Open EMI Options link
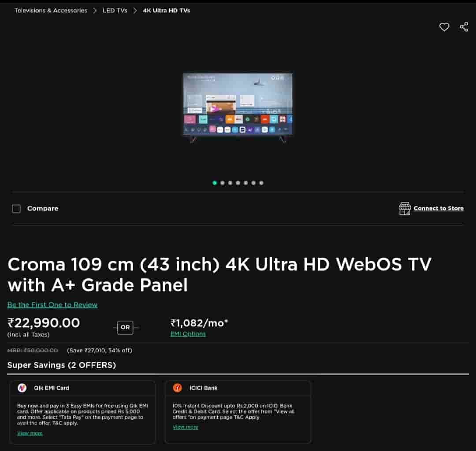This screenshot has height=451, width=476. tap(188, 334)
